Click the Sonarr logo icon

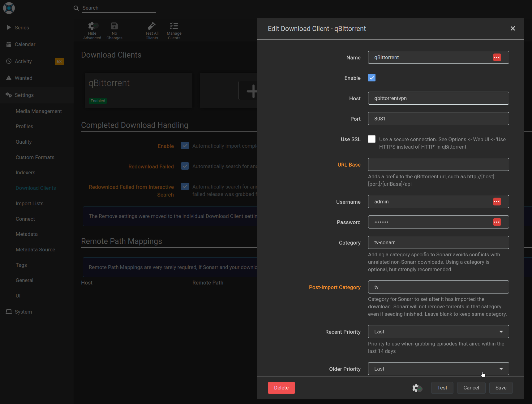point(9,8)
